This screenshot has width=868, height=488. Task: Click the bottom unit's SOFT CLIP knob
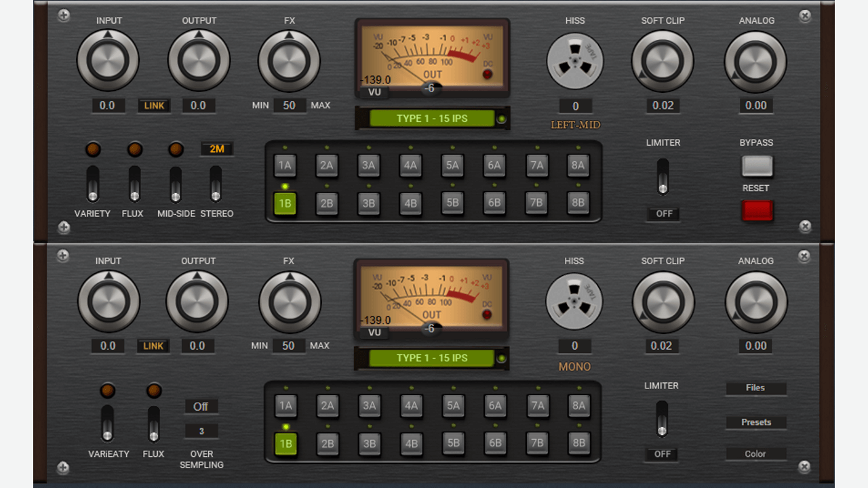pos(663,302)
